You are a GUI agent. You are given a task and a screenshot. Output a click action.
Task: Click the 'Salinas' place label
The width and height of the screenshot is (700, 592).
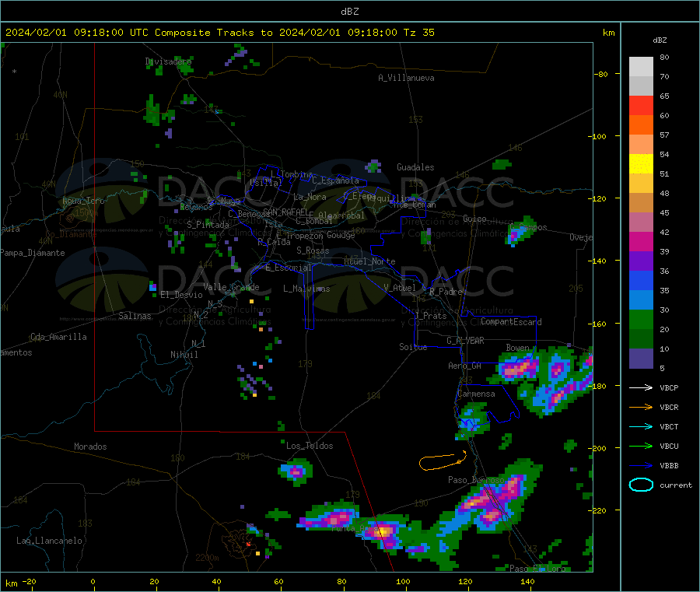click(x=135, y=316)
